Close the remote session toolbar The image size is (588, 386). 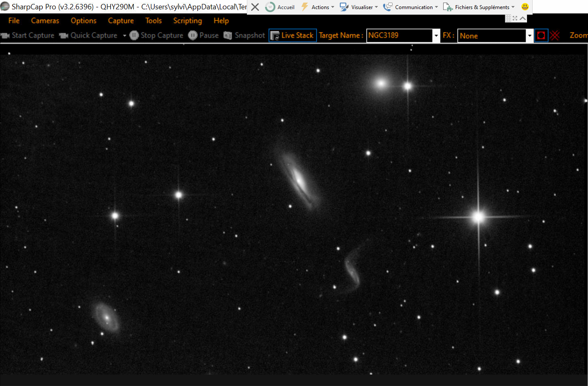click(255, 7)
